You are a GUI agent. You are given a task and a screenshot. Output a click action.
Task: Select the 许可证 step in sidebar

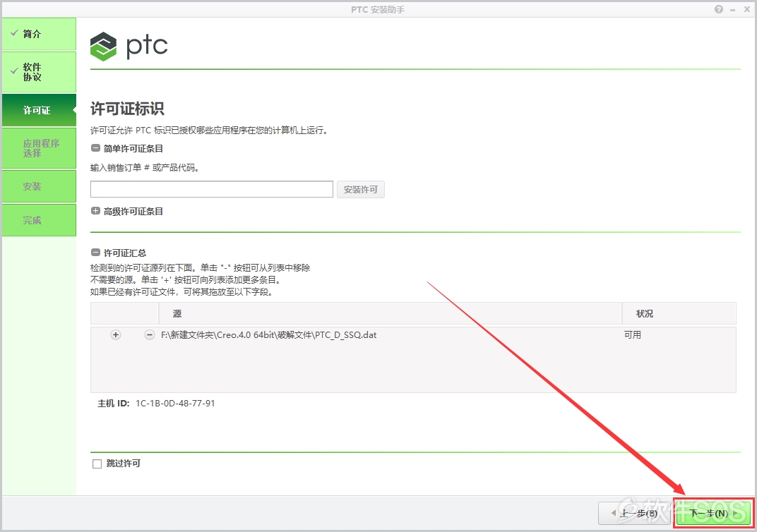point(39,110)
